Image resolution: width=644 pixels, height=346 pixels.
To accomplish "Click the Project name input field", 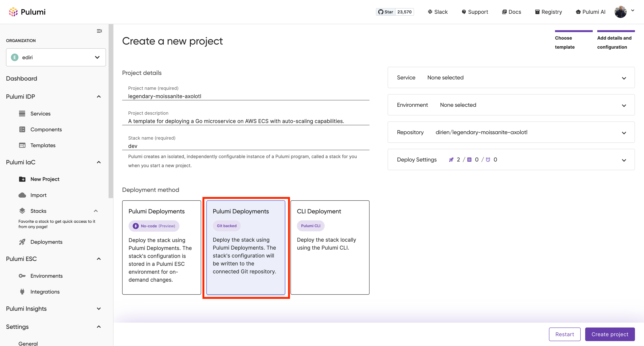I will coord(246,96).
